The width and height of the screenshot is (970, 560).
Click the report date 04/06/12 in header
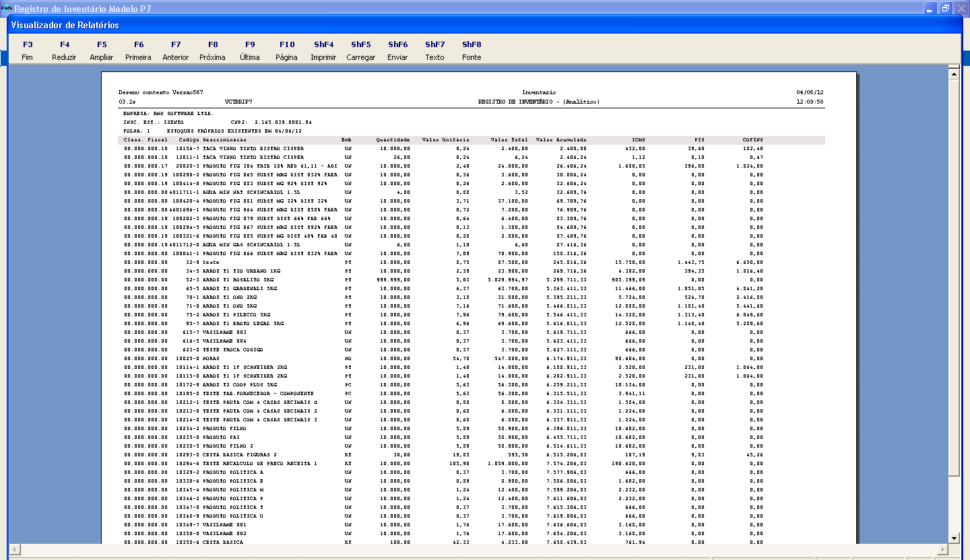[x=810, y=92]
